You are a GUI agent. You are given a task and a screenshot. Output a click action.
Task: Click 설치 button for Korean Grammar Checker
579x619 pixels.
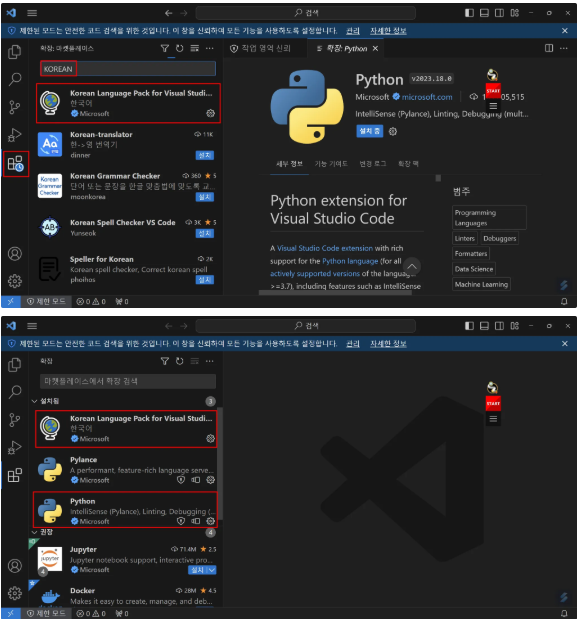pyautogui.click(x=204, y=197)
